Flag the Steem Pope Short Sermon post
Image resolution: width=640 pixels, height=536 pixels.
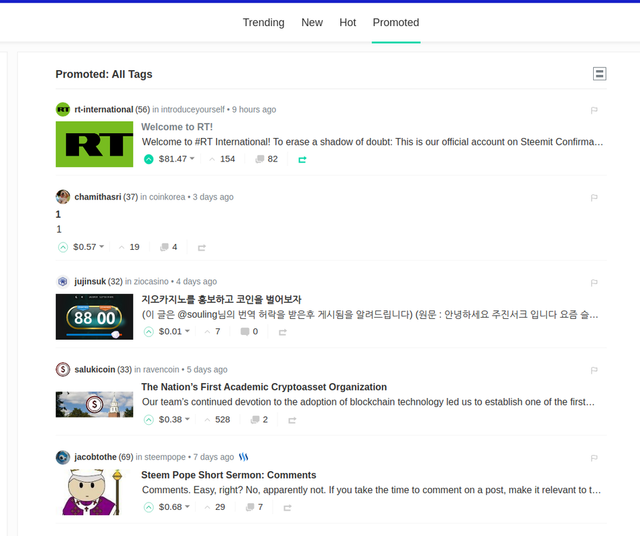coord(594,458)
